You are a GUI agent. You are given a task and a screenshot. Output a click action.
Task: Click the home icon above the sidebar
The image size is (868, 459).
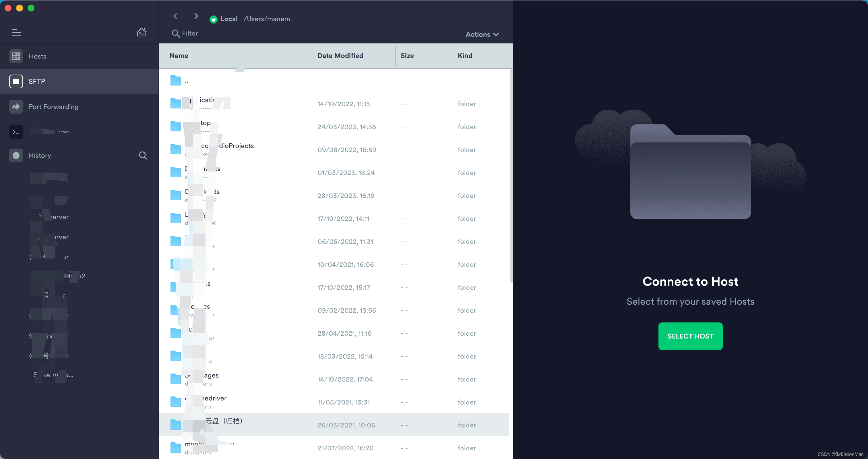tap(142, 32)
